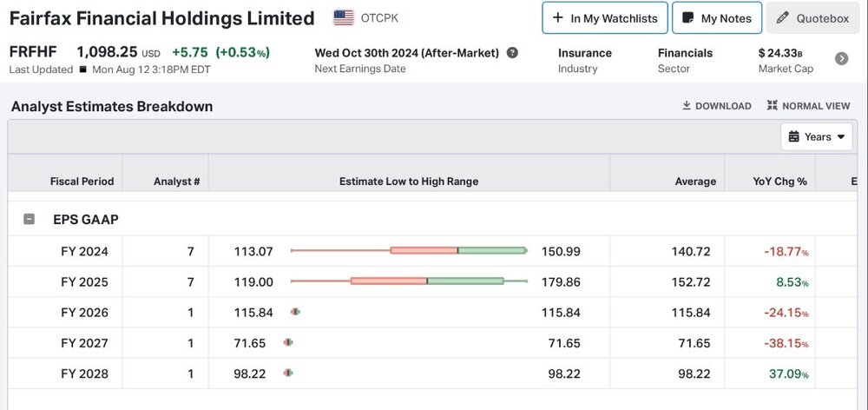Download the analyst estimates data

click(717, 106)
